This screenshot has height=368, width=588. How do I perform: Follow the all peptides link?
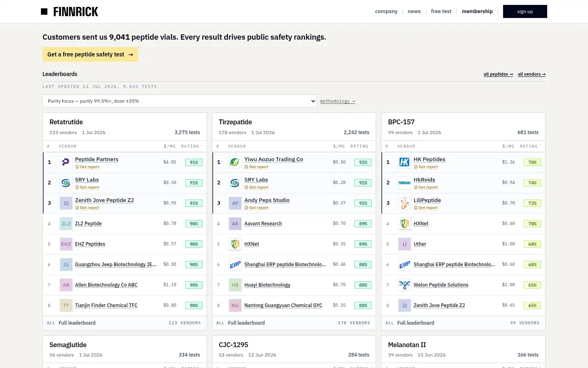click(498, 74)
